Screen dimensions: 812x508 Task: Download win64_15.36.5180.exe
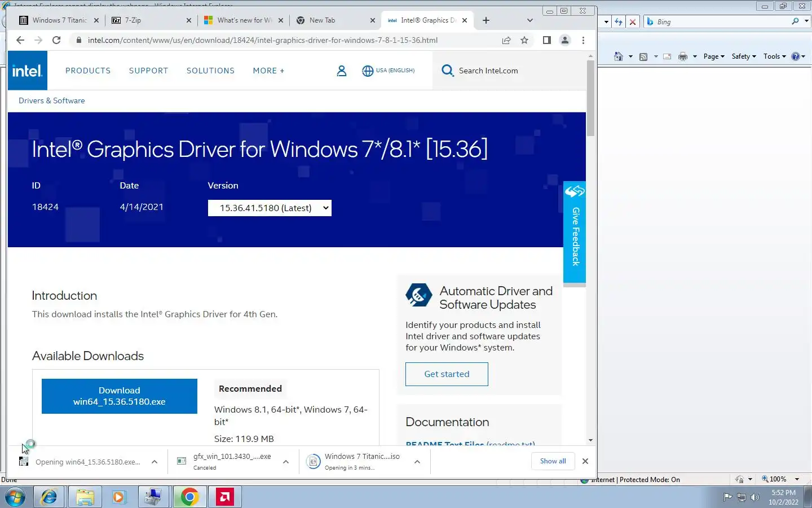pyautogui.click(x=120, y=396)
